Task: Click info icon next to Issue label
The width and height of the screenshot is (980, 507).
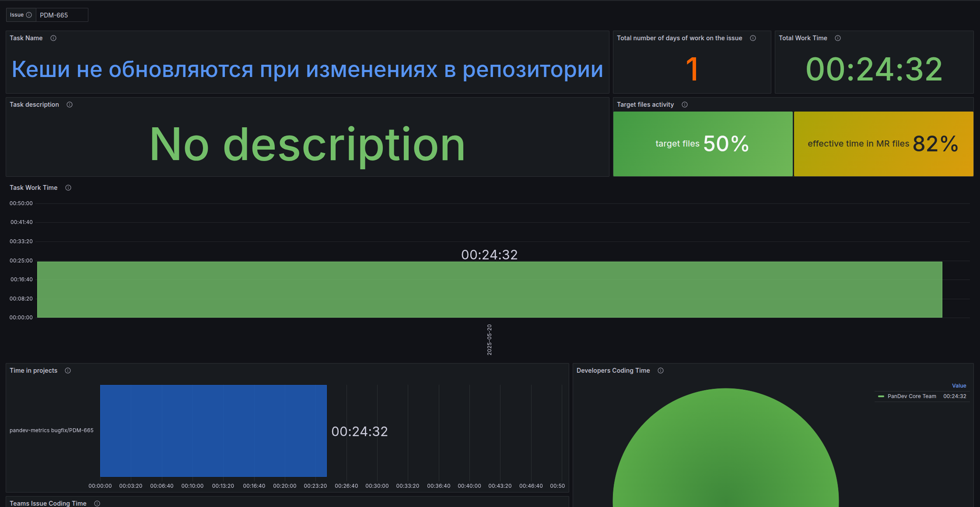Action: [29, 15]
